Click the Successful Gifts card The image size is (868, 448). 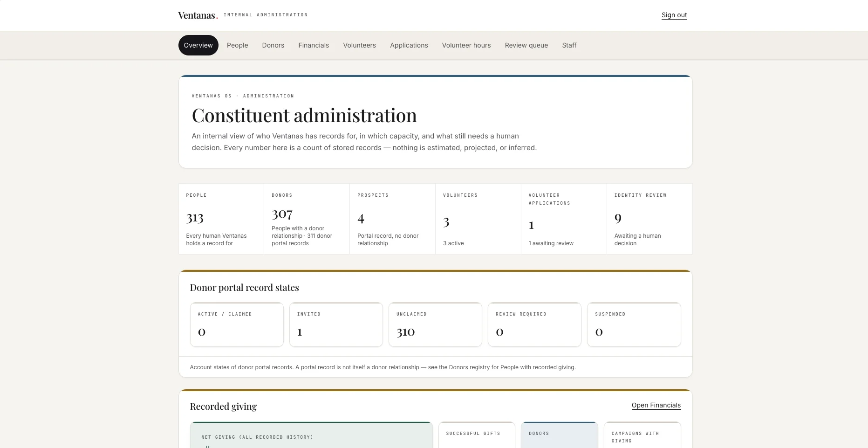[x=477, y=435]
